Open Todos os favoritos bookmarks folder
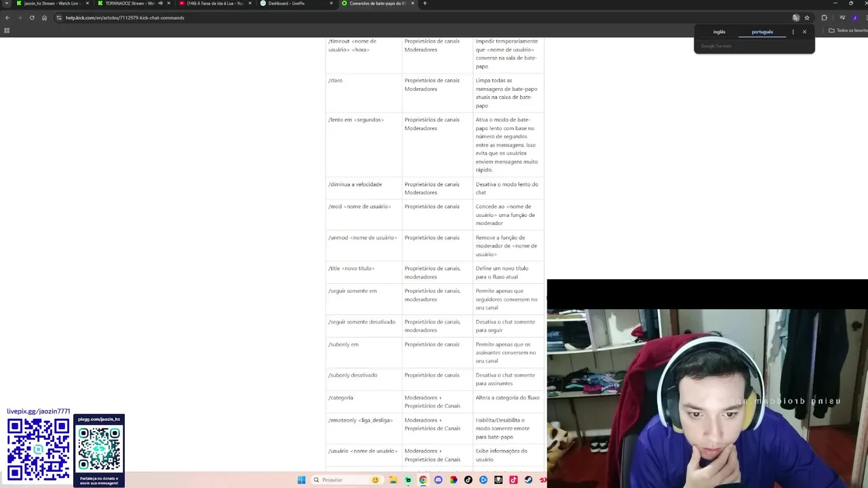The height and width of the screenshot is (488, 868). 848,30
